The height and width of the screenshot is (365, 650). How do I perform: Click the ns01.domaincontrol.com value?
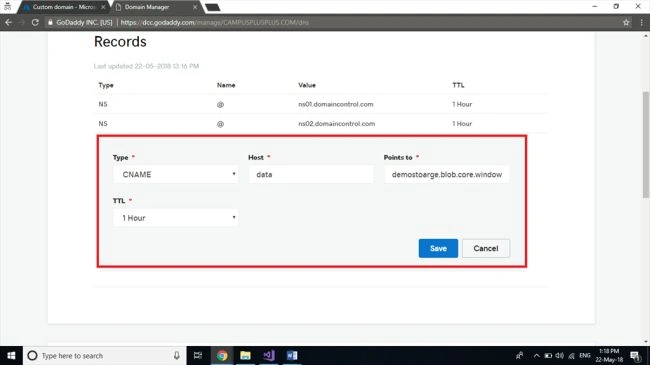(x=336, y=104)
